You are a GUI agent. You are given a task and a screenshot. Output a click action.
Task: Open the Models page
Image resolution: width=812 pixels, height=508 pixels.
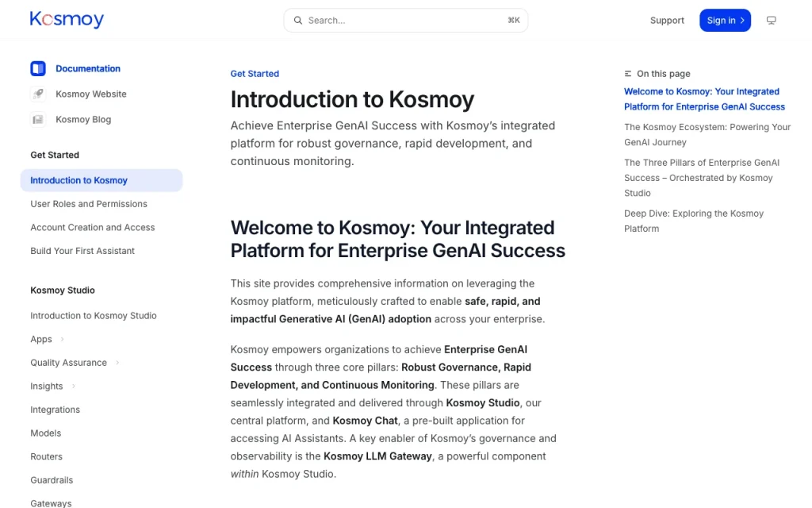[x=45, y=433]
